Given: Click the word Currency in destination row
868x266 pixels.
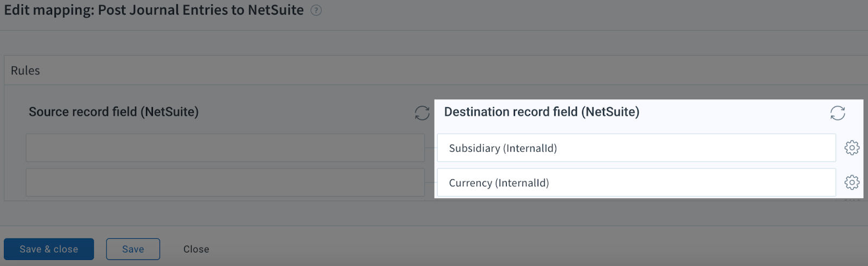Looking at the screenshot, I should click(470, 183).
